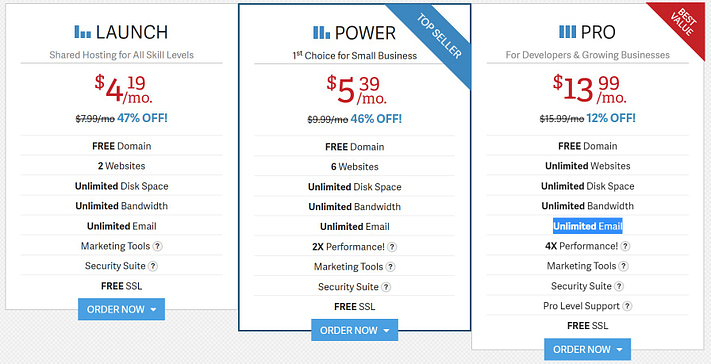The width and height of the screenshot is (711, 364).
Task: Click the help icon beside Launch Marketing Tools
Action: (157, 246)
